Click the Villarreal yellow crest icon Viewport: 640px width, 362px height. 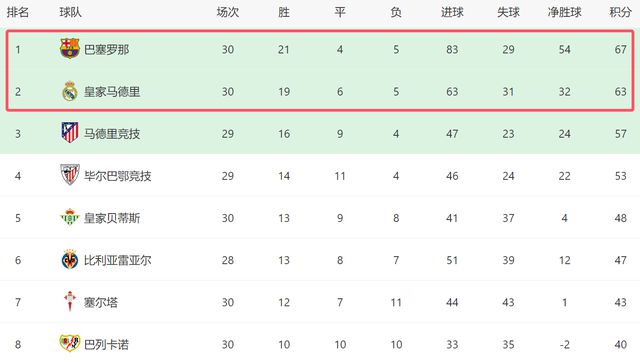point(69,260)
